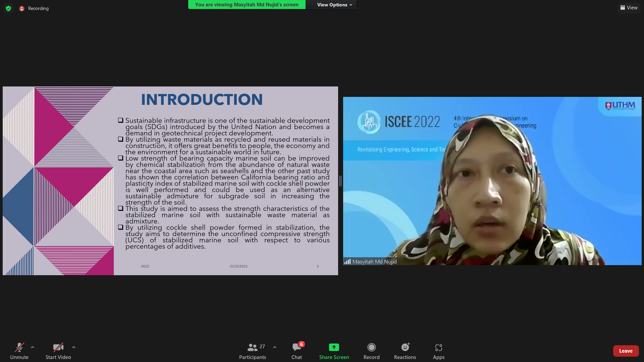Click the bullet starting 'Sustainable infrastructure is one'

224,127
